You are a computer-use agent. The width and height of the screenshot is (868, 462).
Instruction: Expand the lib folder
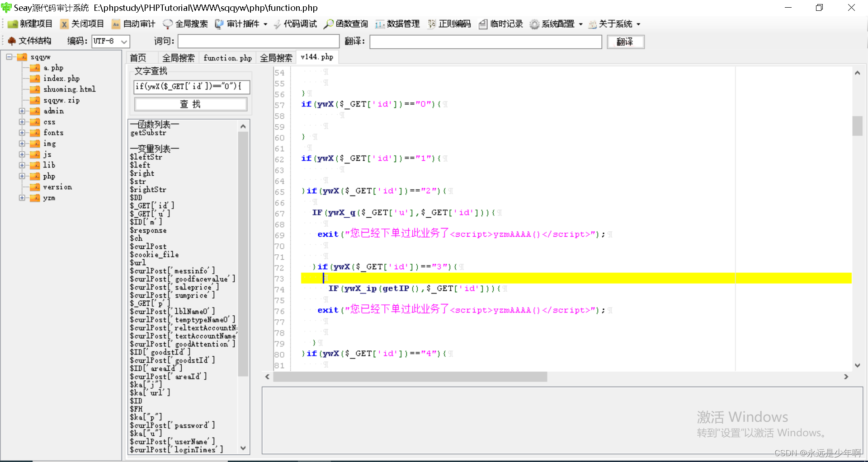[22, 165]
